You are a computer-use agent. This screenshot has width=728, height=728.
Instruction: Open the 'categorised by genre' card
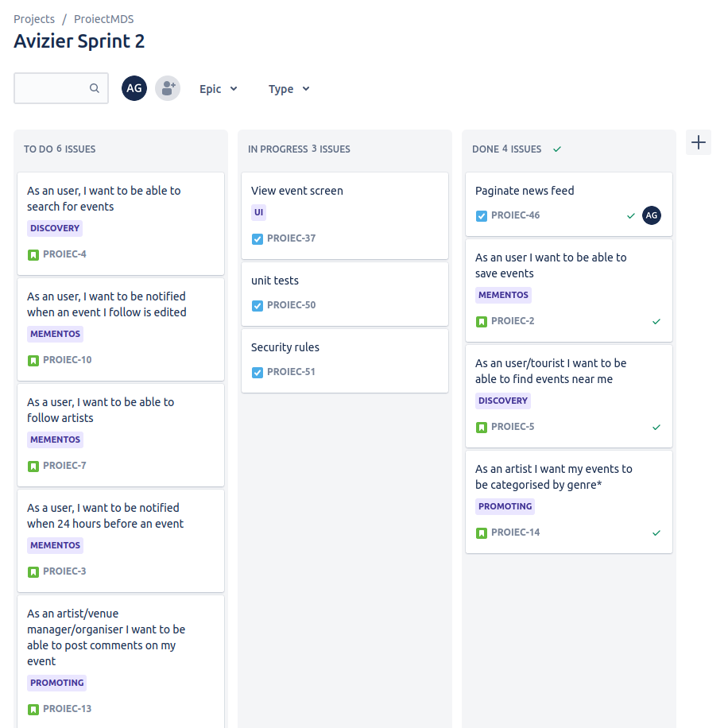569,502
